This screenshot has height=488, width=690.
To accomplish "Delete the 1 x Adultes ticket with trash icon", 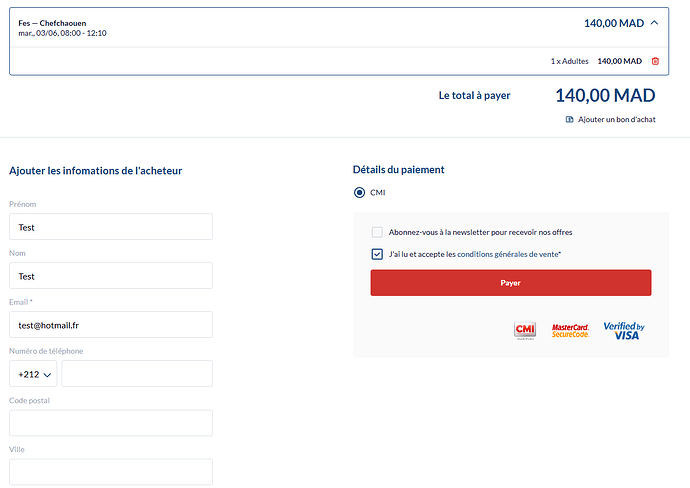I will 655,61.
